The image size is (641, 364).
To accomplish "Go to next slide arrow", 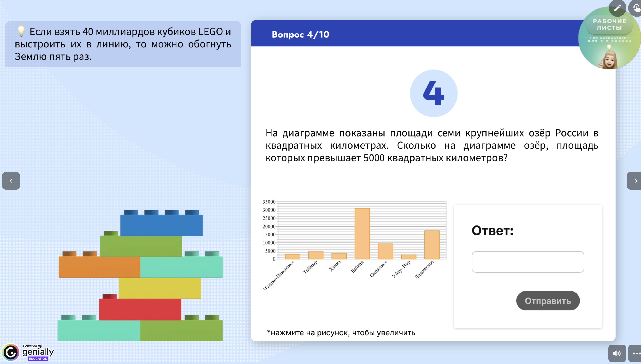I will point(634,180).
